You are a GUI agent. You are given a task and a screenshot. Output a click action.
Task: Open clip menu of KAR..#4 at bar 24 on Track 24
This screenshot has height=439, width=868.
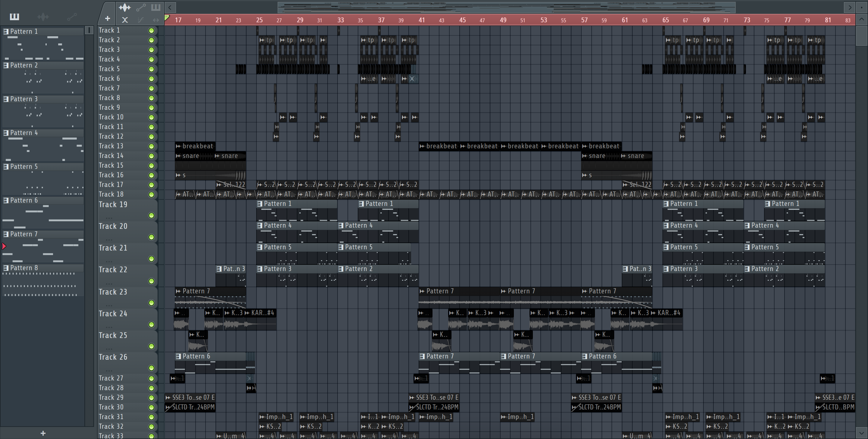[247, 313]
